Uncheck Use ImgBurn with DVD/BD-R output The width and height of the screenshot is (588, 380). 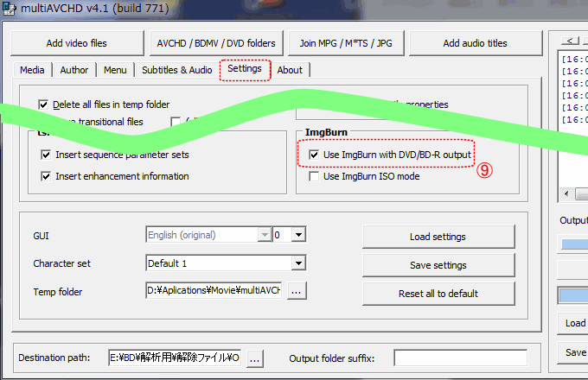pyautogui.click(x=313, y=155)
